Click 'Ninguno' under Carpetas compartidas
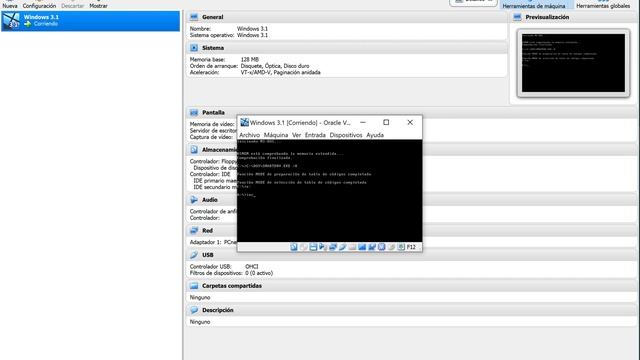The height and width of the screenshot is (360, 640). (x=200, y=298)
